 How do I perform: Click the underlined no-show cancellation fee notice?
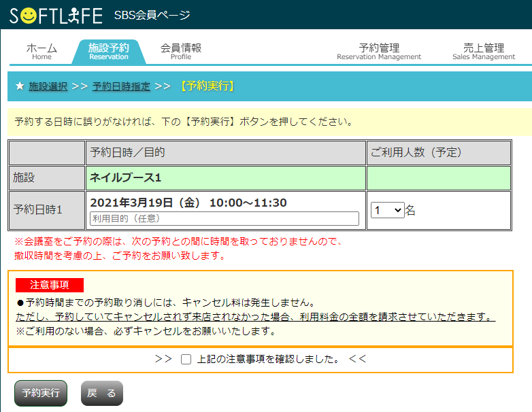click(x=254, y=317)
